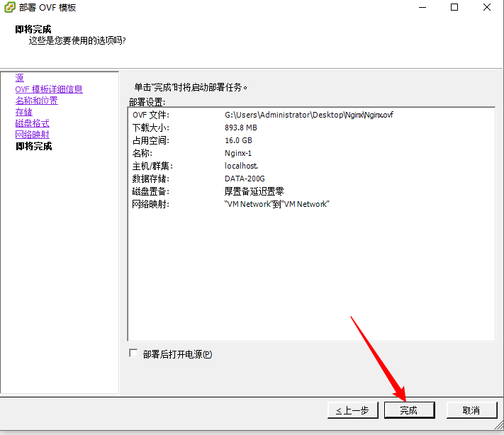Click the 数据存储 label
The image size is (504, 435).
(x=151, y=179)
